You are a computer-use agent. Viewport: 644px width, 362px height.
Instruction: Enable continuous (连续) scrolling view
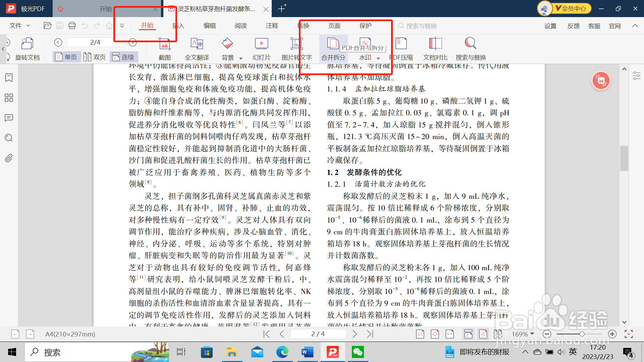123,57
